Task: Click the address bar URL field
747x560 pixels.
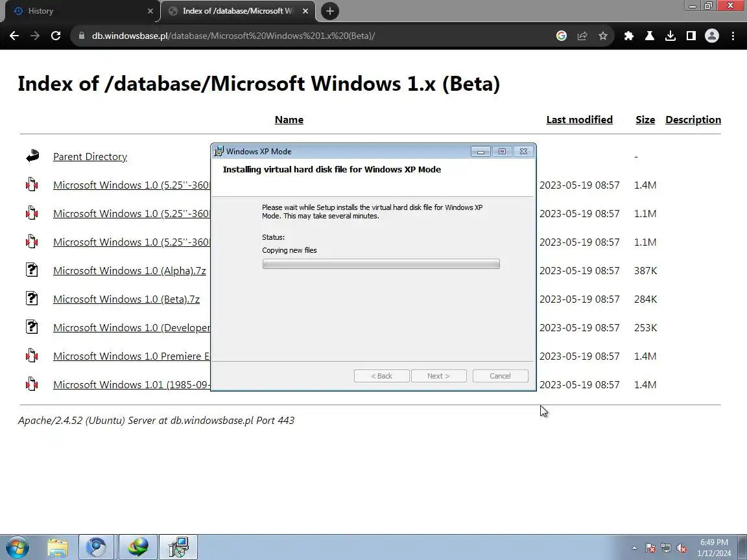Action: [314, 36]
